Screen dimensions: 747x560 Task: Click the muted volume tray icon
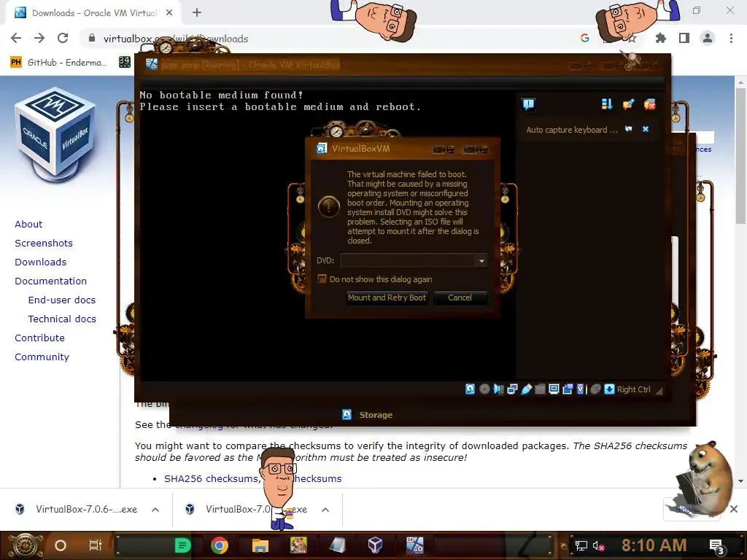point(598,545)
